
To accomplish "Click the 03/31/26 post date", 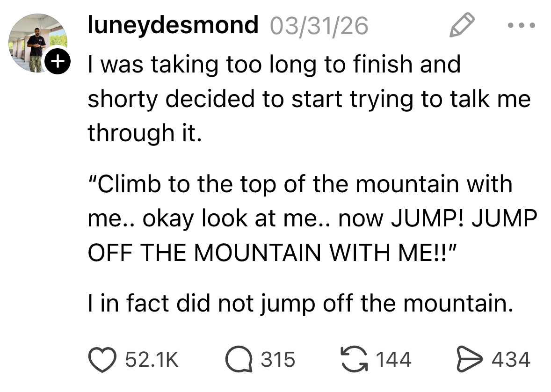I will point(319,25).
